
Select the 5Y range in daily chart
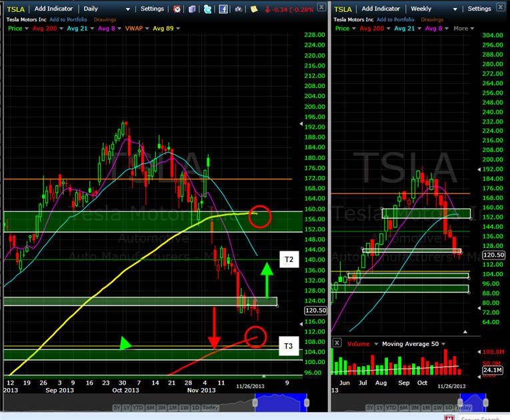[117, 407]
